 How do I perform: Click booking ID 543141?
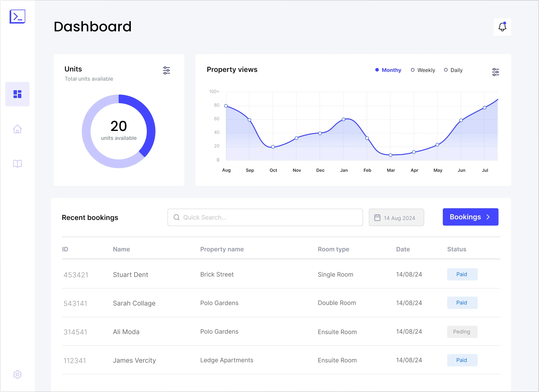pyautogui.click(x=75, y=303)
